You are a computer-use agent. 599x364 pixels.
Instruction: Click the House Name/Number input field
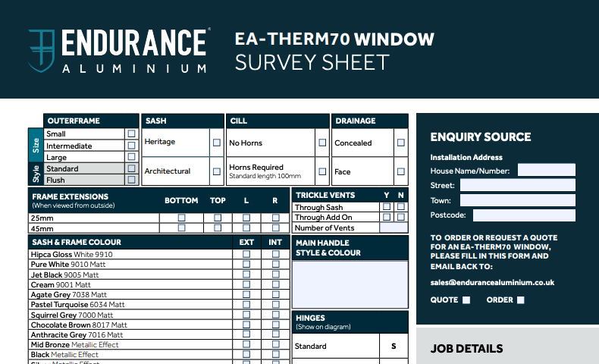tap(547, 171)
